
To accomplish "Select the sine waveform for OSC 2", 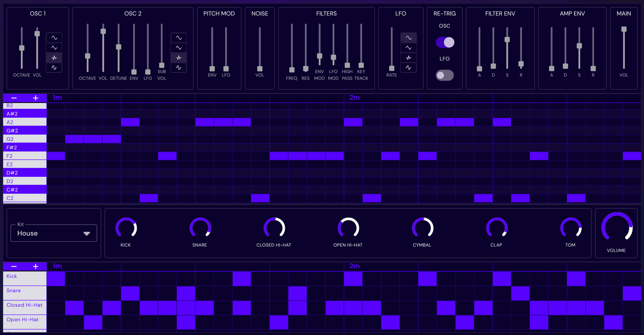I will (179, 38).
